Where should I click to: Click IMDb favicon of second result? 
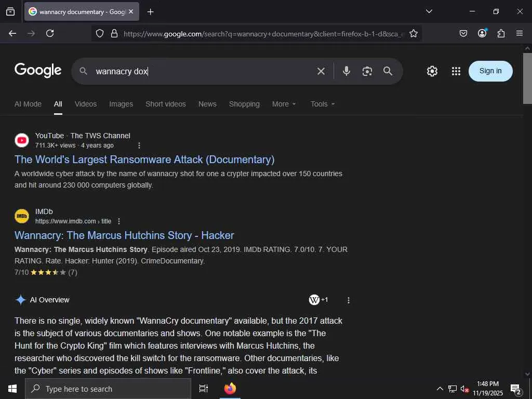(x=22, y=216)
